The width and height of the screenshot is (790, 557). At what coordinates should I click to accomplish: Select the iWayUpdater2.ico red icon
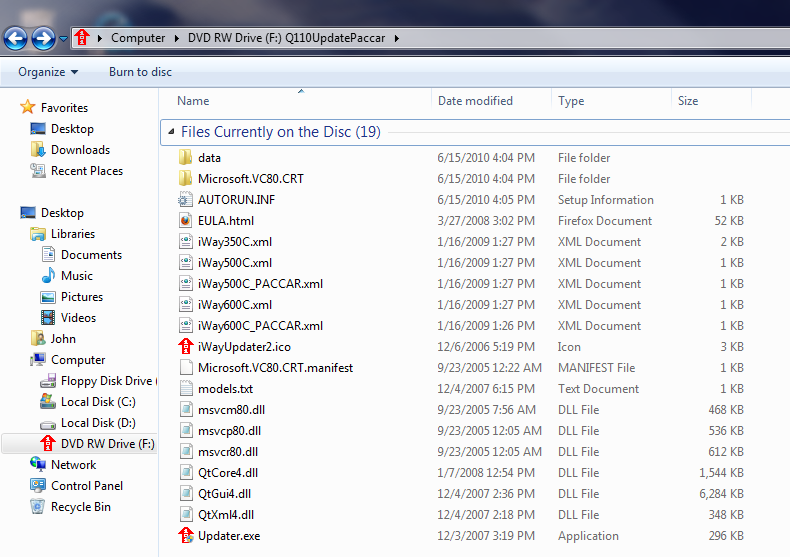point(186,346)
